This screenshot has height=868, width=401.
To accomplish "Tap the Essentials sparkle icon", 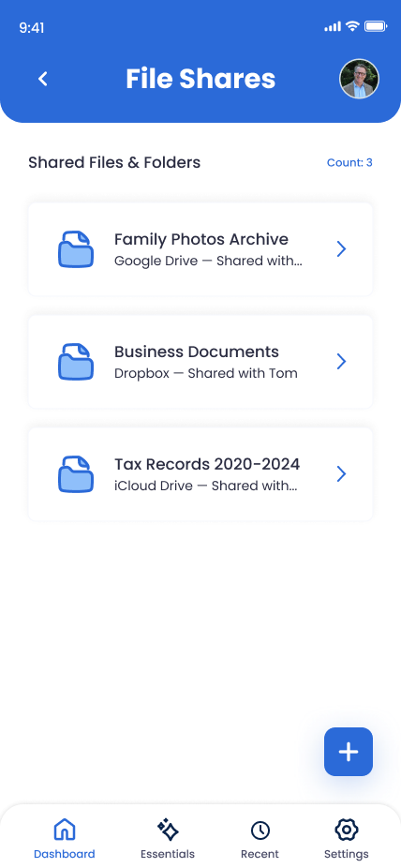I will coord(168,830).
